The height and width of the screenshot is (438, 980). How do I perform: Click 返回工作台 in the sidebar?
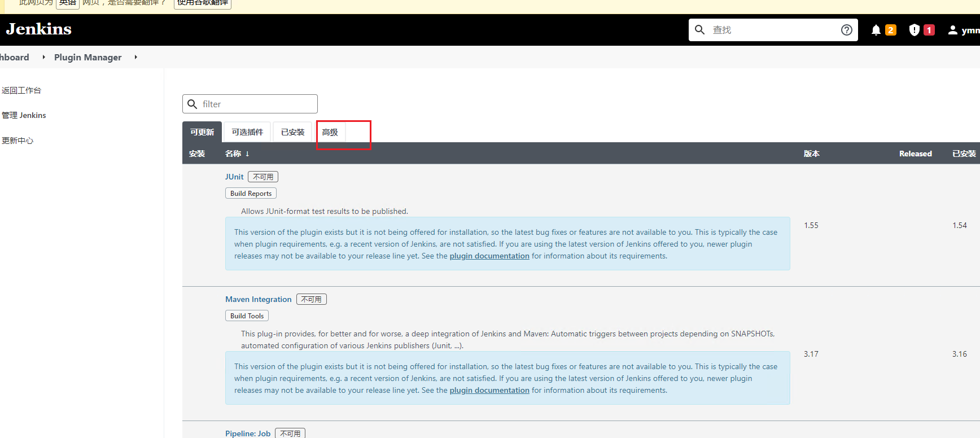[x=21, y=90]
